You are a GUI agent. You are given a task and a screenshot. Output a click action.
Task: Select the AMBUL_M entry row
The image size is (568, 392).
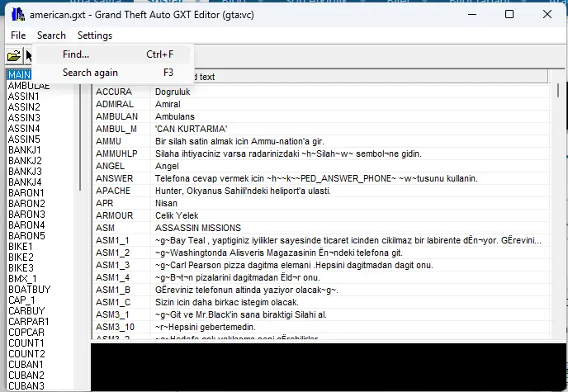[321, 129]
